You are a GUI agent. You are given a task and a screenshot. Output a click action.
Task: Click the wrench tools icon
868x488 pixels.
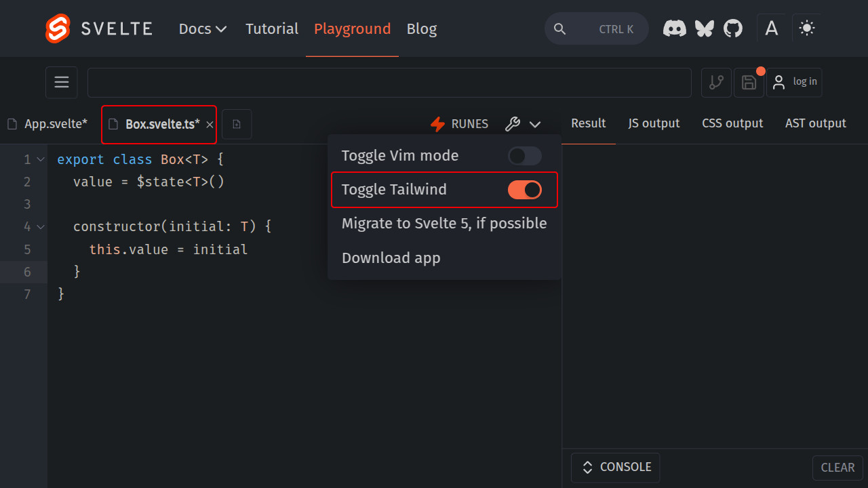coord(513,124)
